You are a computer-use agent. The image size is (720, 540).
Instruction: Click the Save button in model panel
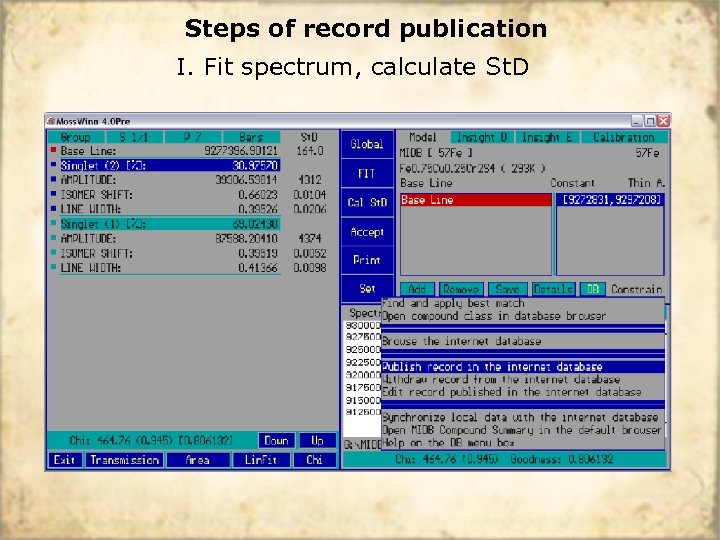tap(507, 289)
